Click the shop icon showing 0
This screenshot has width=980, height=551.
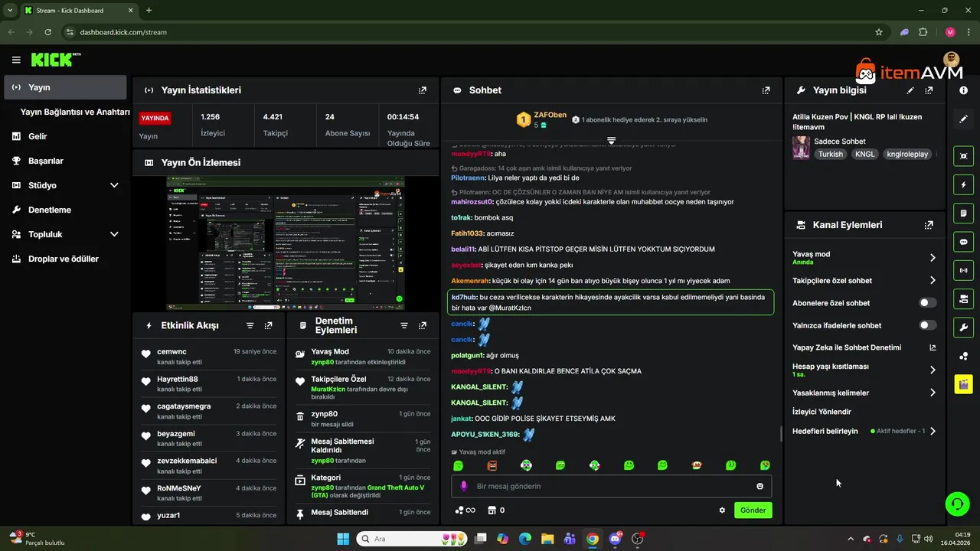pyautogui.click(x=497, y=510)
